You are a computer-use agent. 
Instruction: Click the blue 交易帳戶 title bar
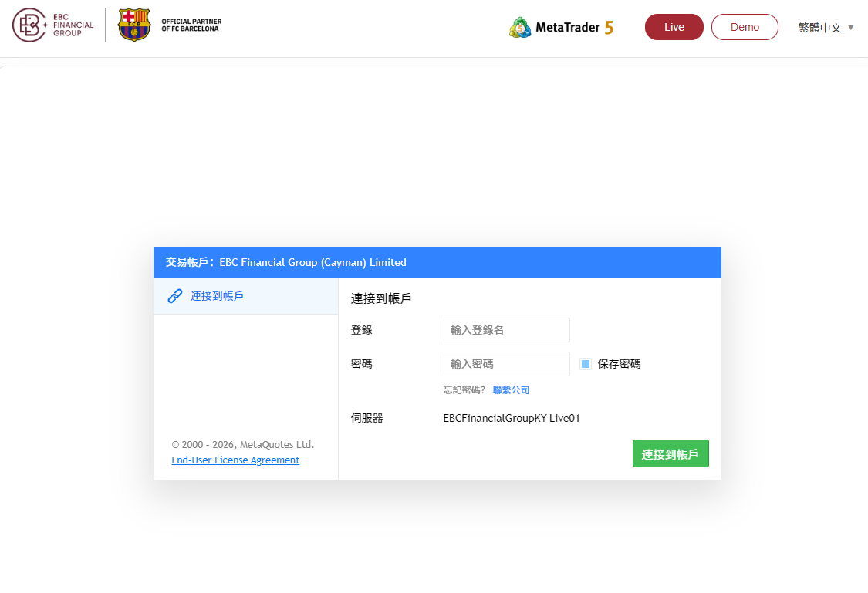click(437, 261)
